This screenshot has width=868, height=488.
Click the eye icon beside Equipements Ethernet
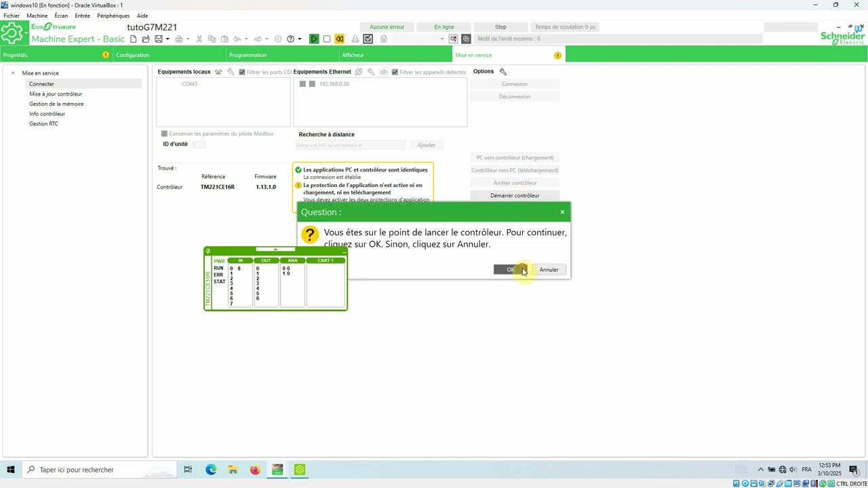tap(383, 72)
